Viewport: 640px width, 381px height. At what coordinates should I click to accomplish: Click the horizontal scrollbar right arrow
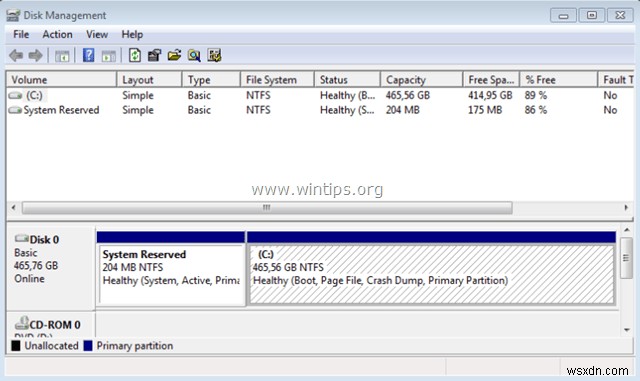click(626, 208)
